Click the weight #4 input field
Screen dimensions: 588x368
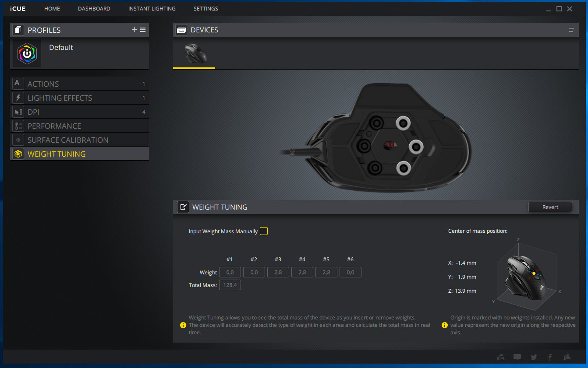302,272
